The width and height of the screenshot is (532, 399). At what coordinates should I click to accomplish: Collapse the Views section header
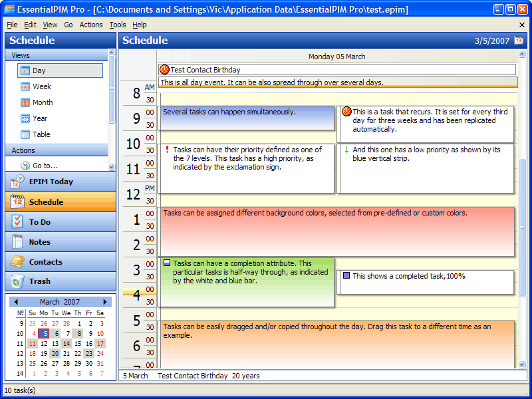pos(57,55)
